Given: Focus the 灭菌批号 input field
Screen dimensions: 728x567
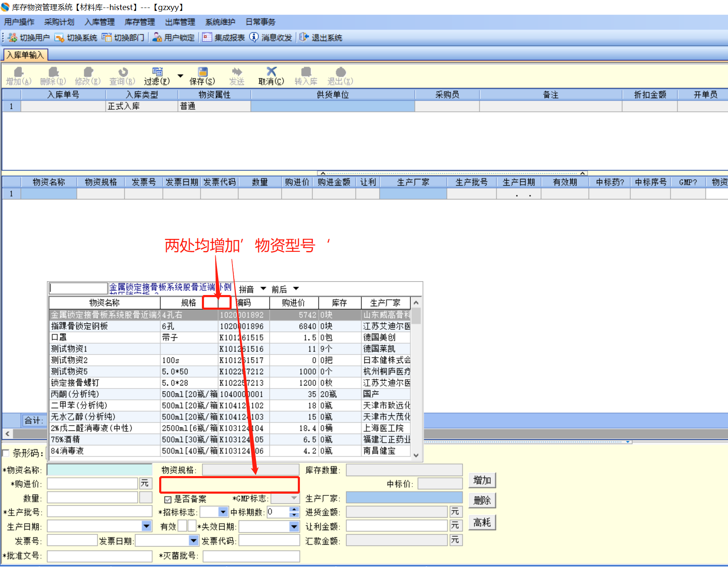Looking at the screenshot, I should (x=251, y=556).
